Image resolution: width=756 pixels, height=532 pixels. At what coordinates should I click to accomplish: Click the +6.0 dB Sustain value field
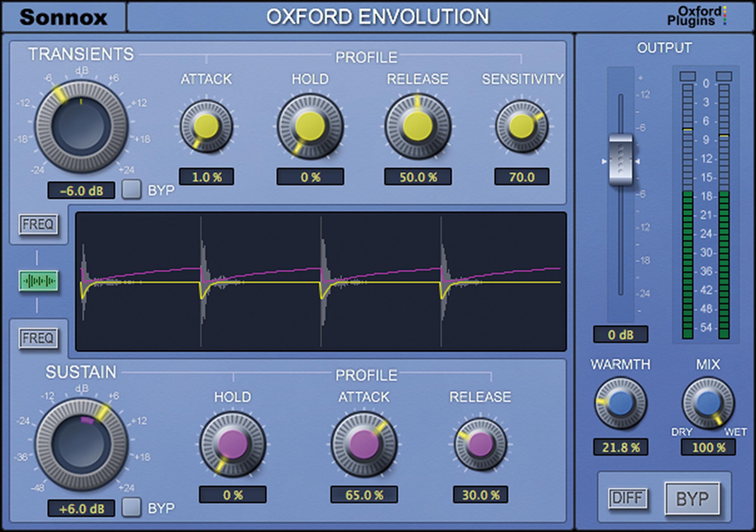(81, 508)
